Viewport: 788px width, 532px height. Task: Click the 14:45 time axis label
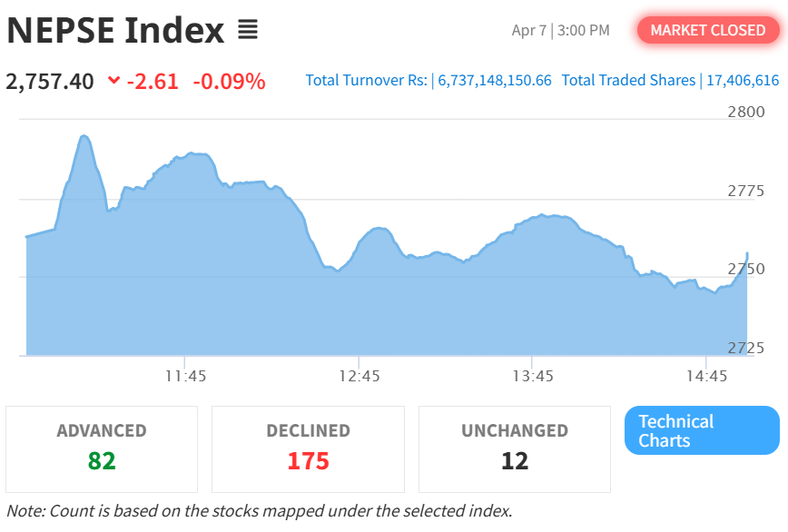coord(707,376)
